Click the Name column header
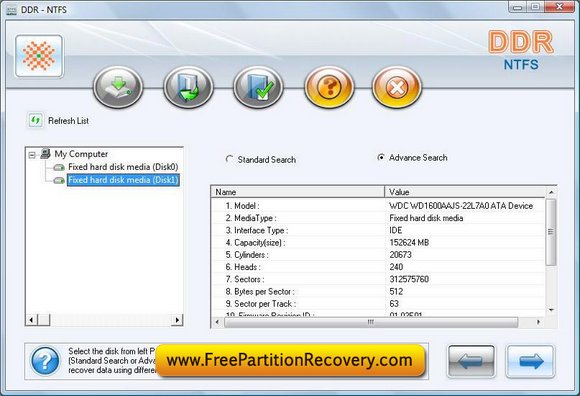 [298, 192]
